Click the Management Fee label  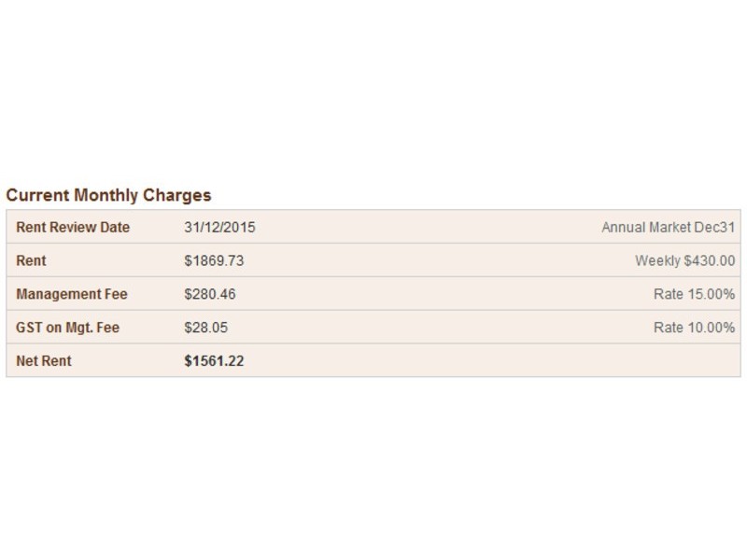coord(71,294)
